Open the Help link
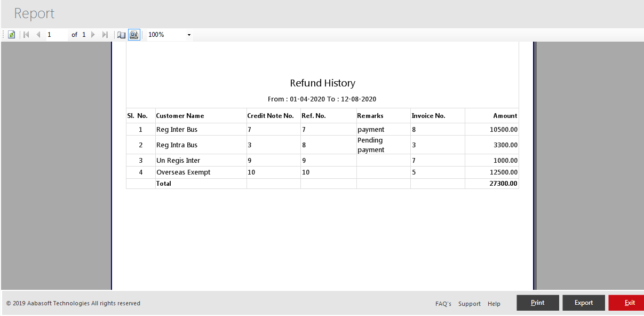644x316 pixels. point(494,304)
